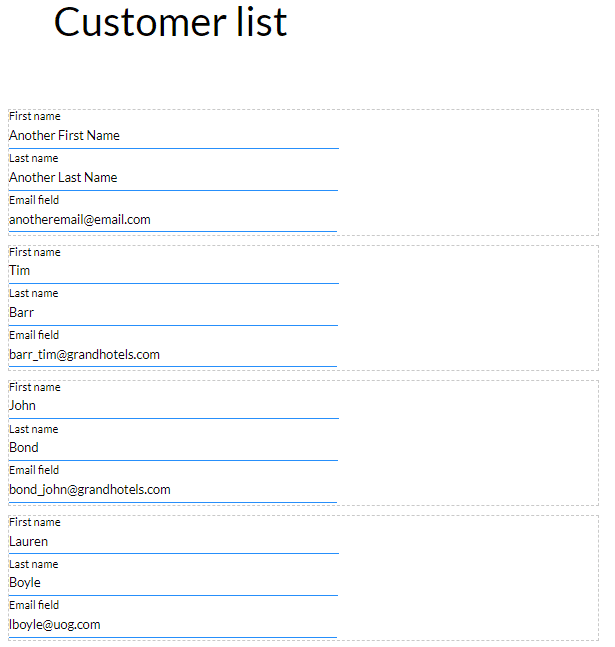Focus the first name field containing John
Viewport: 615px width, 647px height.
(x=173, y=406)
